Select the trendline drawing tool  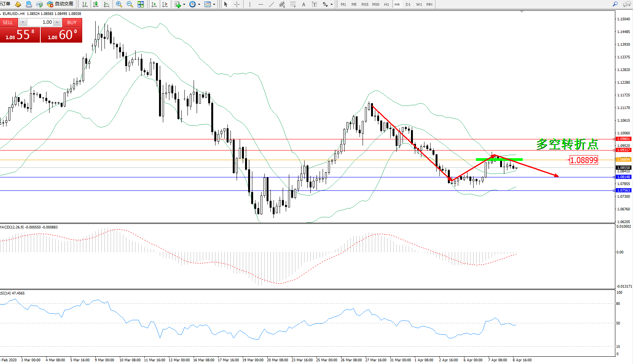pyautogui.click(x=272, y=4)
